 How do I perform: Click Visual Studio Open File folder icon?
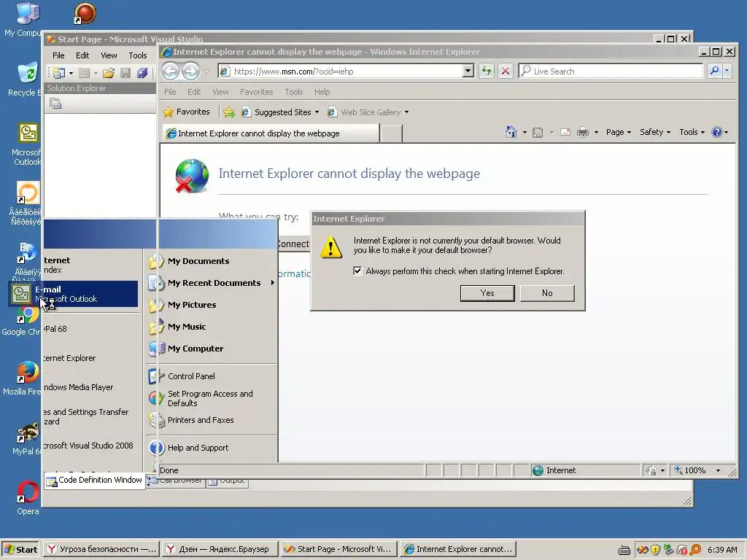tap(109, 73)
